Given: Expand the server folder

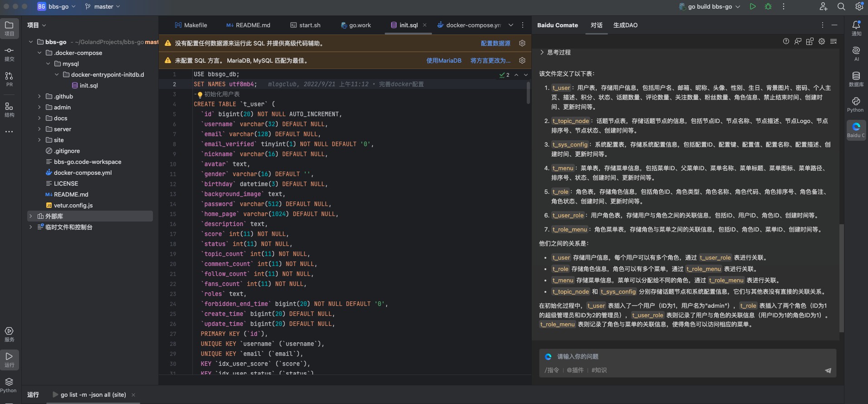Looking at the screenshot, I should [39, 129].
